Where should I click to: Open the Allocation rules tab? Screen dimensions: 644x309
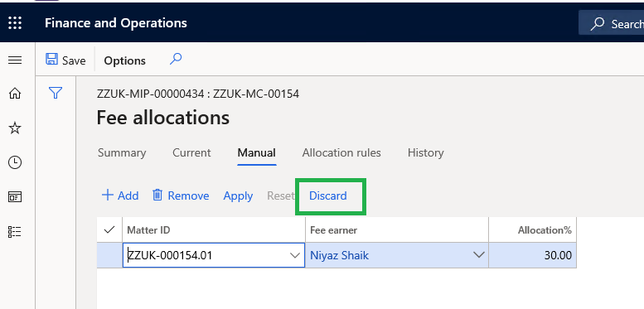tap(341, 152)
